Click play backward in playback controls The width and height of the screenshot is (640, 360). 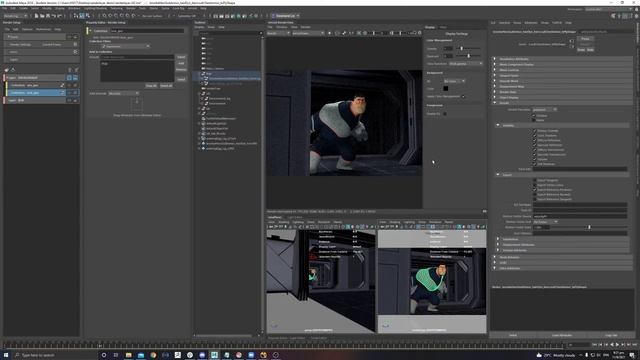(x=611, y=345)
